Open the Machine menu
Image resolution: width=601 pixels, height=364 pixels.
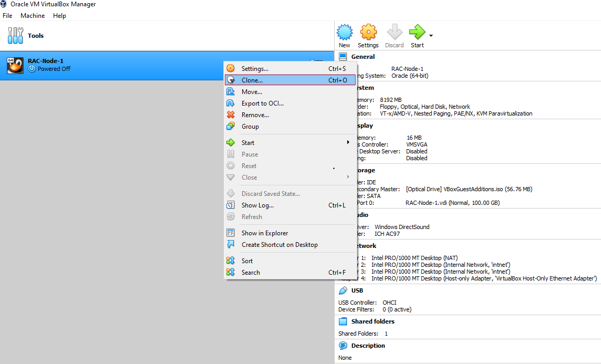(x=33, y=16)
